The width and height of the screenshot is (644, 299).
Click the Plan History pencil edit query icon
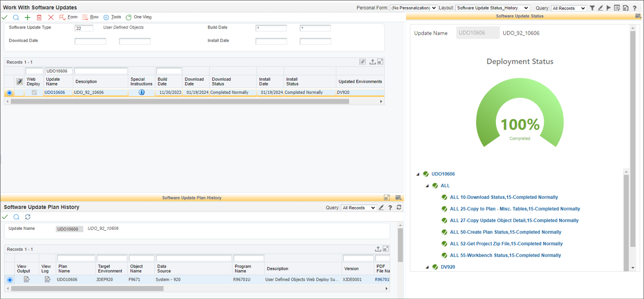coord(381,208)
